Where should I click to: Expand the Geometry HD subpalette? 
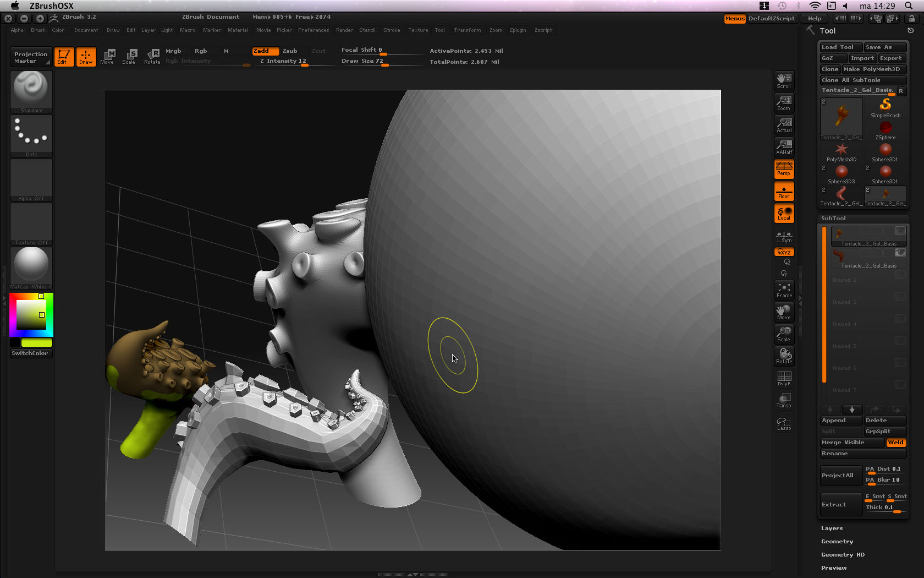(843, 555)
